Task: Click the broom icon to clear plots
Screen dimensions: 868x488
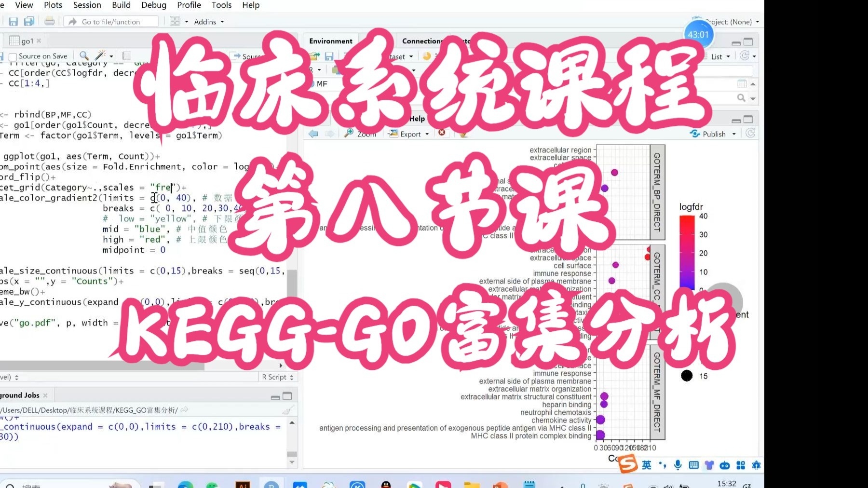Action: [x=462, y=134]
